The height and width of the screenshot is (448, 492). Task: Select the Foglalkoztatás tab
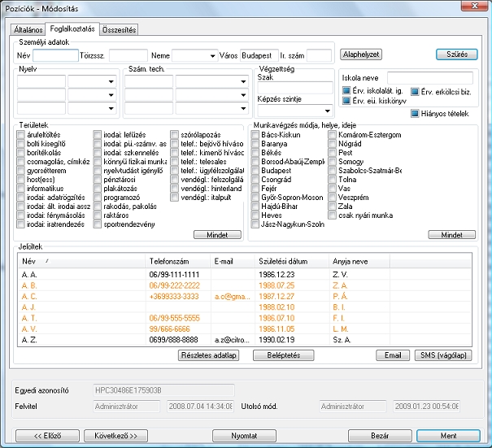pyautogui.click(x=72, y=28)
